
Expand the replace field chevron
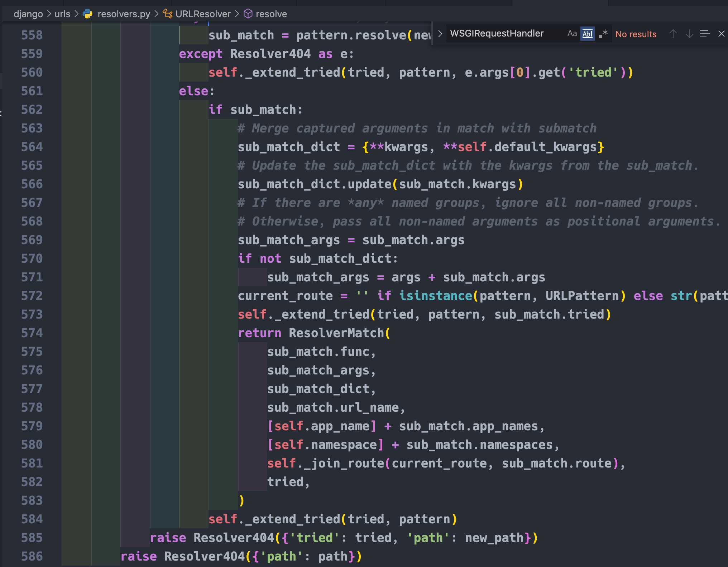pyautogui.click(x=440, y=34)
